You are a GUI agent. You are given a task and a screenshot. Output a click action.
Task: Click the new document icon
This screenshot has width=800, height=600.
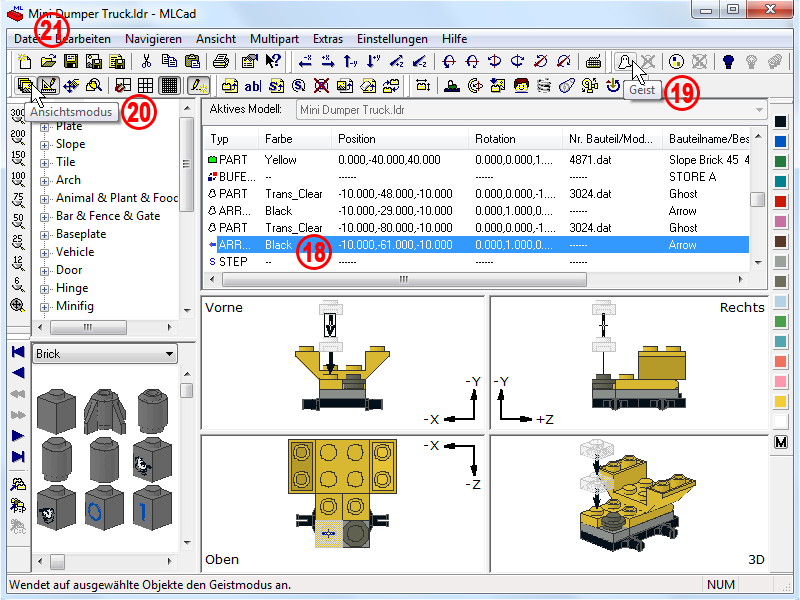point(24,62)
